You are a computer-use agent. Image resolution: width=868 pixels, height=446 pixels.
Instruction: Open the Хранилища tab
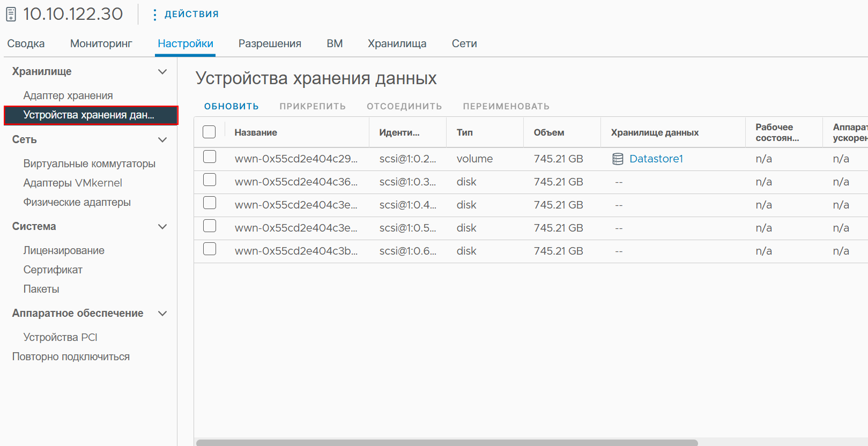click(397, 43)
